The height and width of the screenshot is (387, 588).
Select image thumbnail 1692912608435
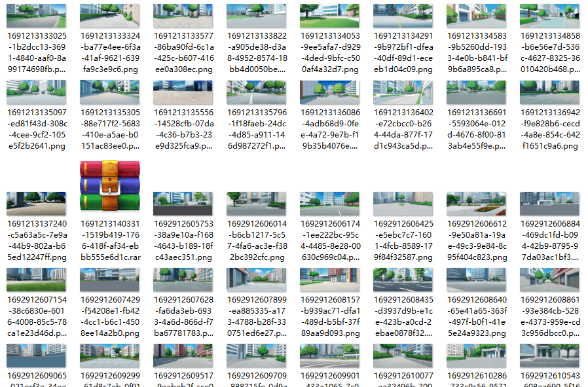pyautogui.click(x=403, y=279)
